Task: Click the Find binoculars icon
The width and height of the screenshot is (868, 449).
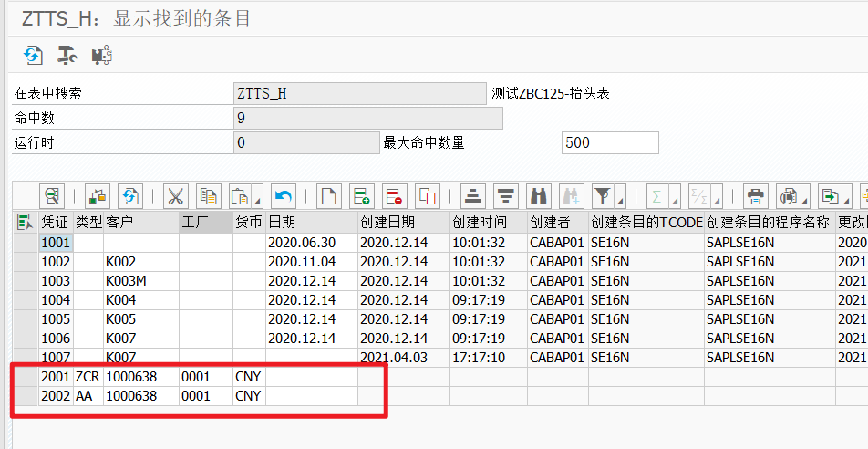Action: (x=538, y=196)
